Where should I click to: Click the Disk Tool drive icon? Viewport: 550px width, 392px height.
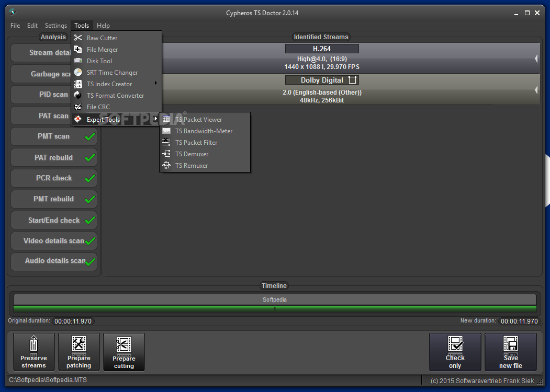pyautogui.click(x=78, y=61)
